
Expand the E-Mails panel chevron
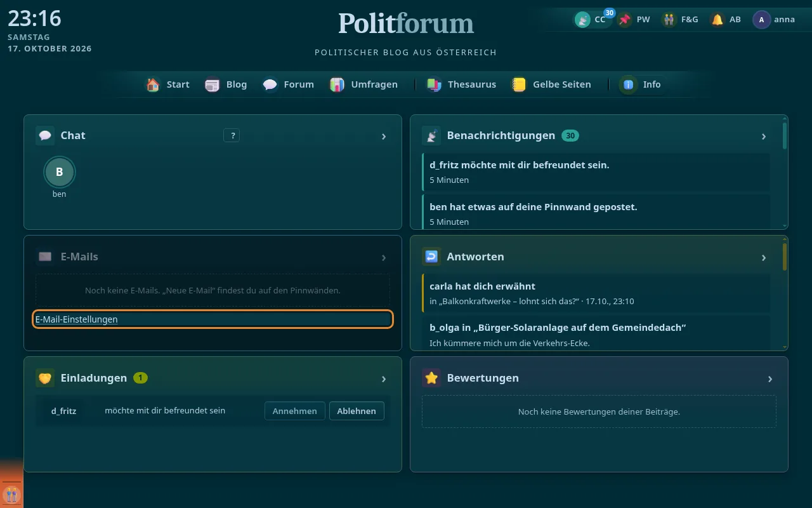point(384,257)
